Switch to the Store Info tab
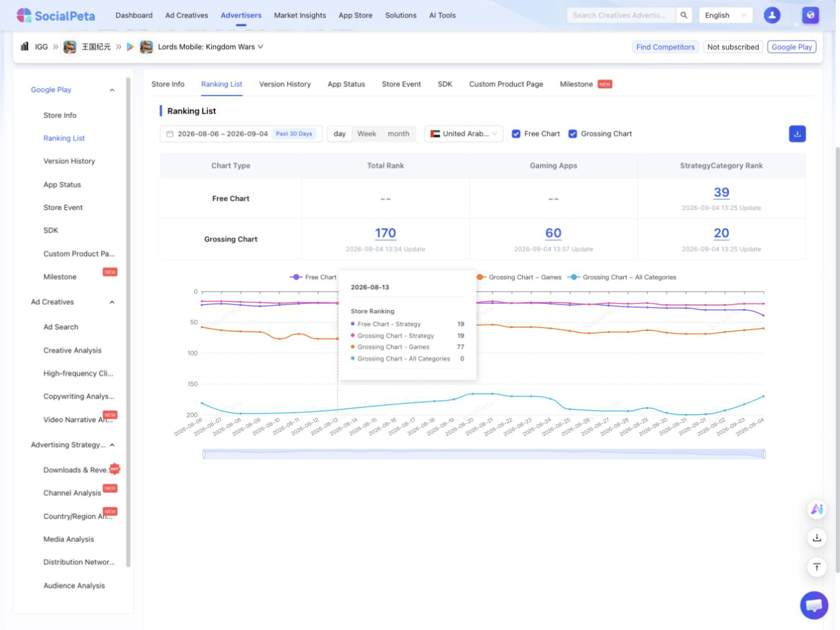This screenshot has width=840, height=630. [168, 84]
